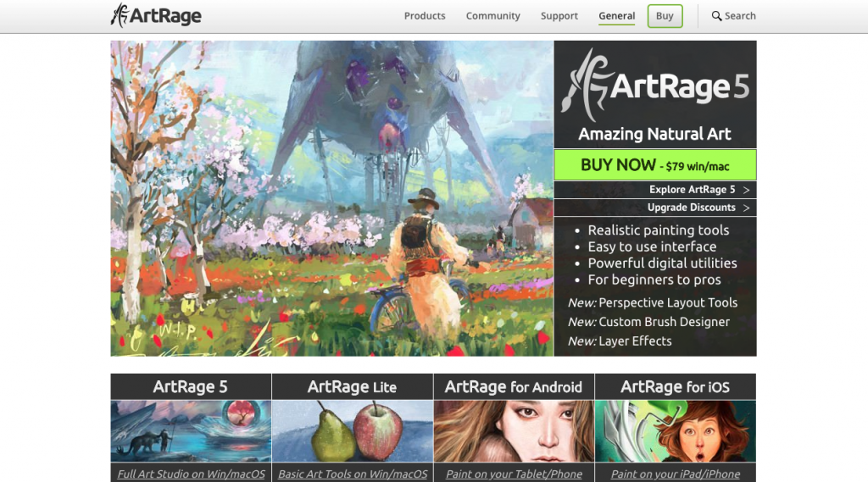This screenshot has width=868, height=482.
Task: Open the Community menu
Action: point(492,16)
